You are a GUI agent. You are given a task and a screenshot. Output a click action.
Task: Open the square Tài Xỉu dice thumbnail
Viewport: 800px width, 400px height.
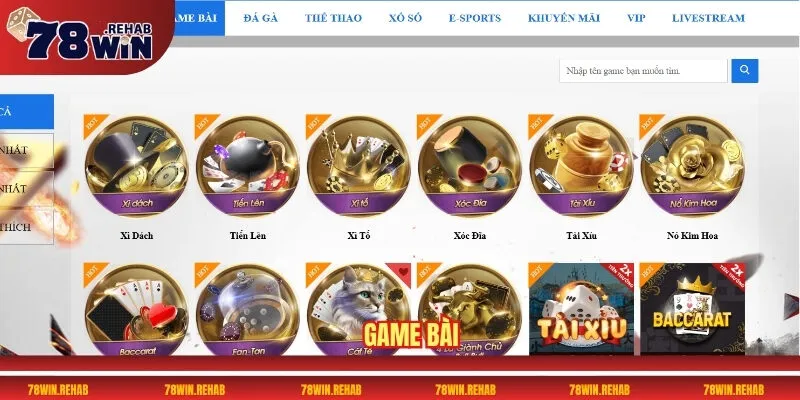point(581,310)
